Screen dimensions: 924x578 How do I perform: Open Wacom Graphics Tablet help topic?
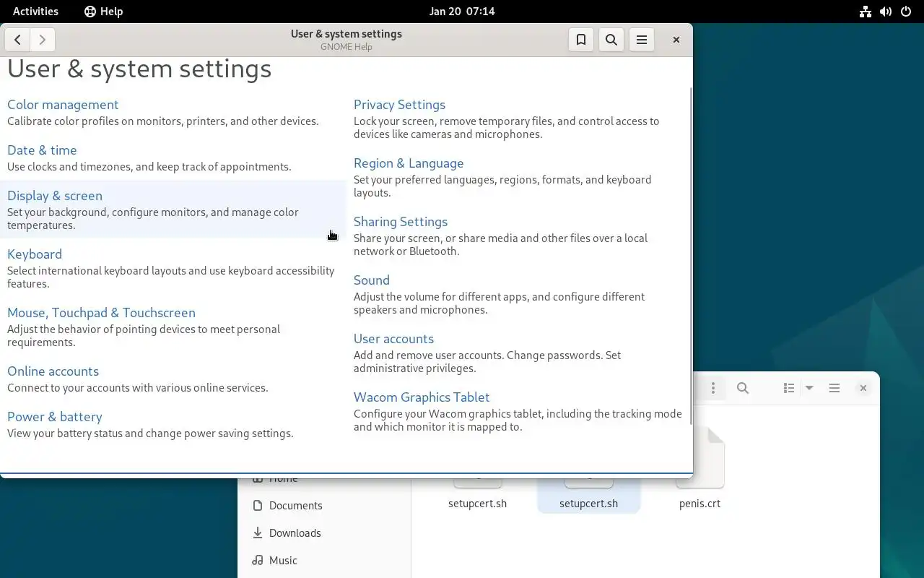(422, 397)
